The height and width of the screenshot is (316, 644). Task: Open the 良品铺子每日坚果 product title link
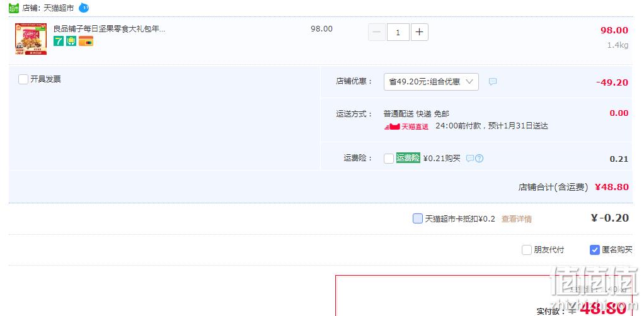(x=109, y=29)
